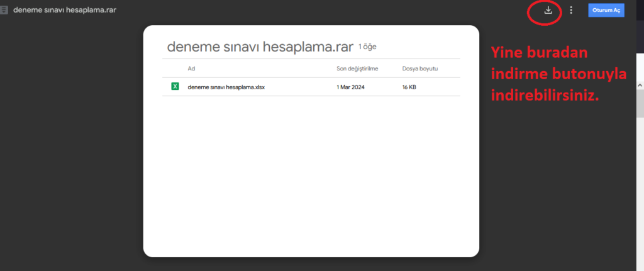Click the archive file icon beside title
Viewport: 644px width, 271px height.
(5, 10)
